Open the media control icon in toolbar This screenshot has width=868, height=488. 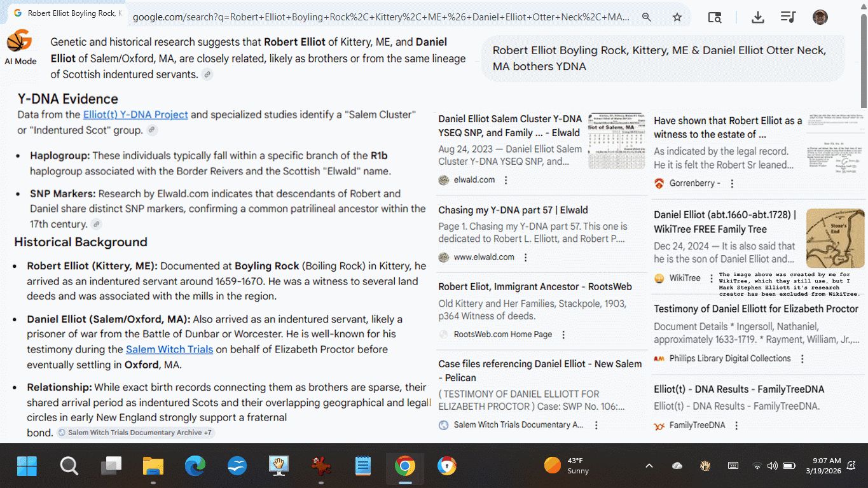click(788, 17)
